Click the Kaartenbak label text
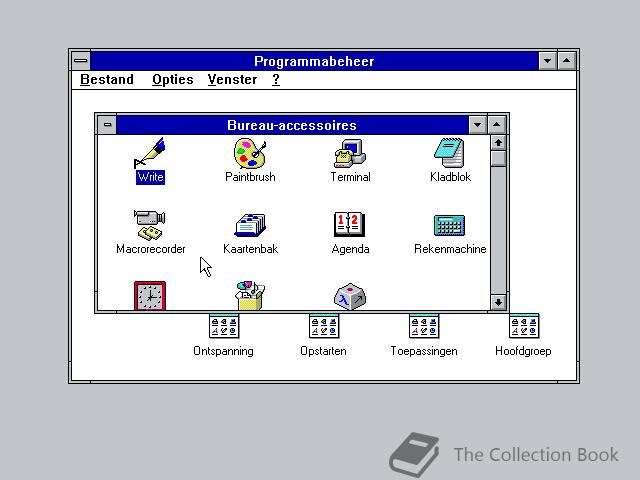 [x=250, y=249]
